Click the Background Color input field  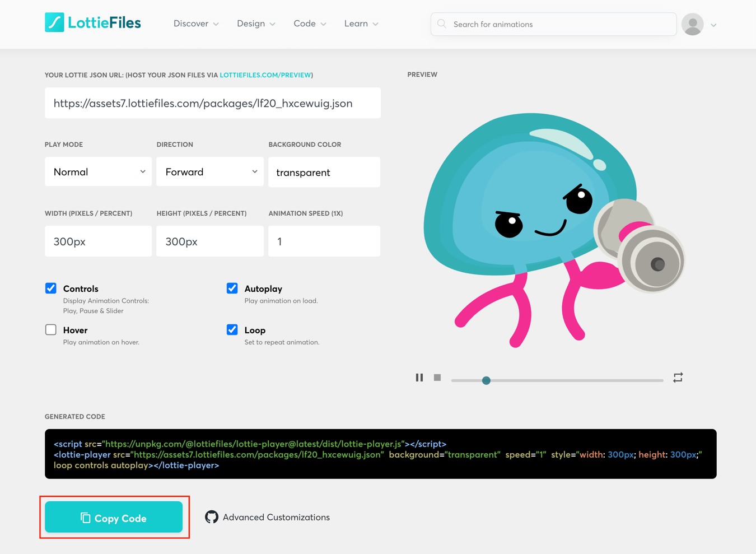[x=324, y=173]
